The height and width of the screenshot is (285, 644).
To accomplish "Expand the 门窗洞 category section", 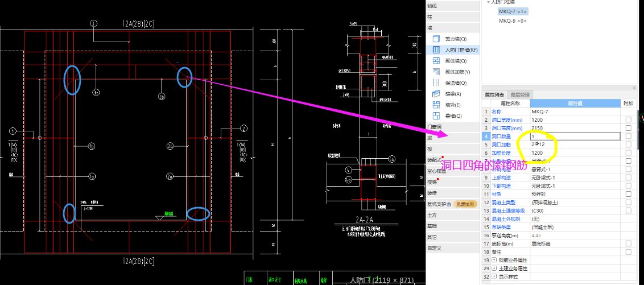I will 453,127.
